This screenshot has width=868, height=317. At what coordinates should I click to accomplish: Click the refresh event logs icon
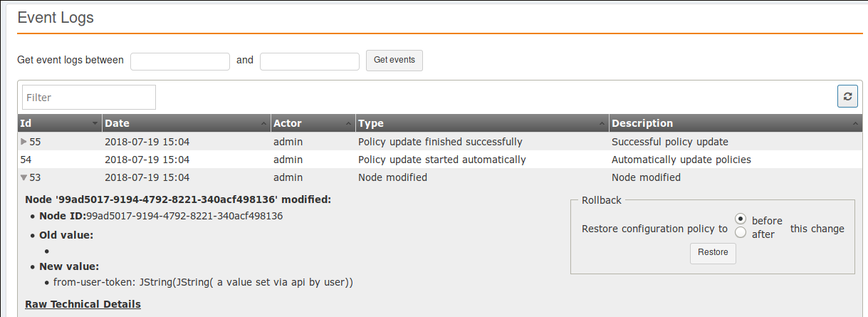(x=847, y=97)
